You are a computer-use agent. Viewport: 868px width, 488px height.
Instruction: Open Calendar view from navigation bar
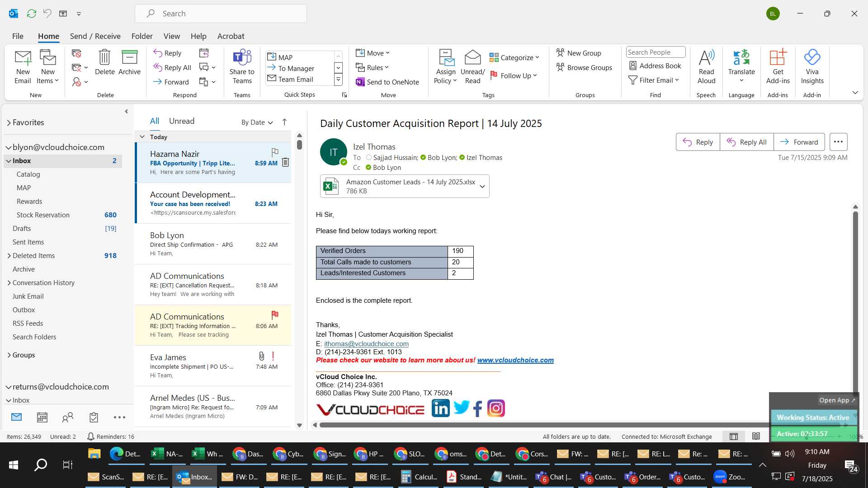click(42, 417)
